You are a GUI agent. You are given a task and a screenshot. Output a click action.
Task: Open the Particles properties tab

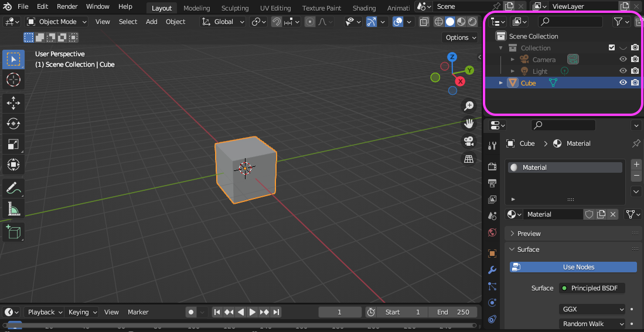coord(492,286)
